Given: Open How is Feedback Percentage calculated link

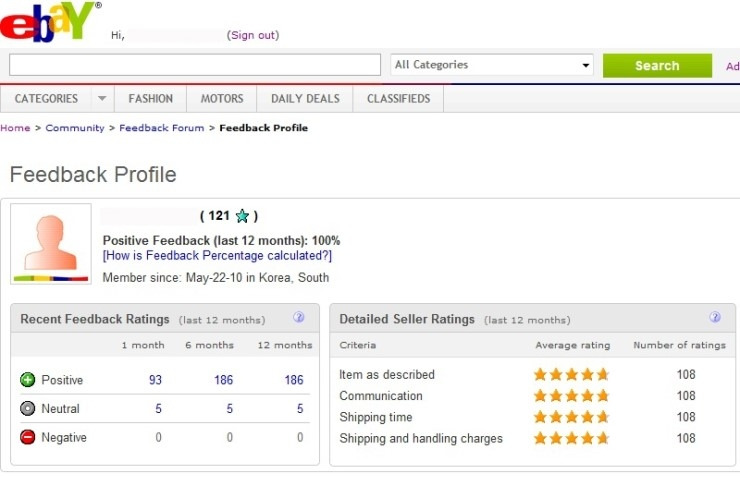Looking at the screenshot, I should tap(217, 256).
